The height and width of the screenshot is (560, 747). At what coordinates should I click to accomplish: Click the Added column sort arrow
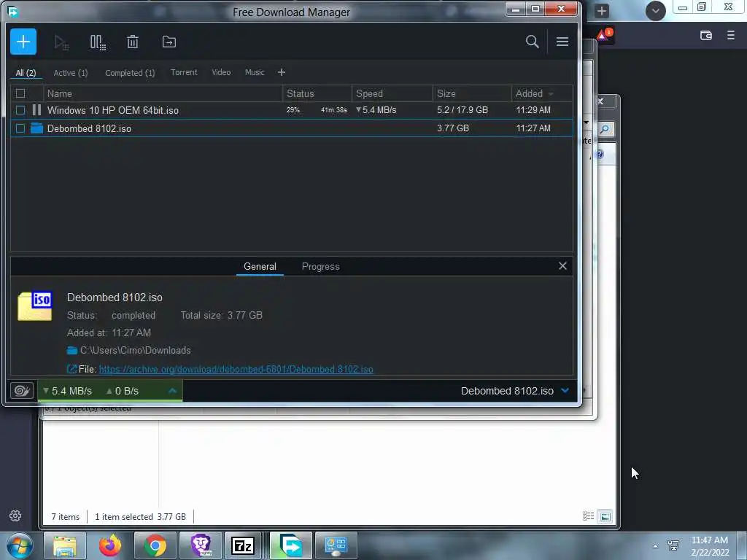[551, 94]
